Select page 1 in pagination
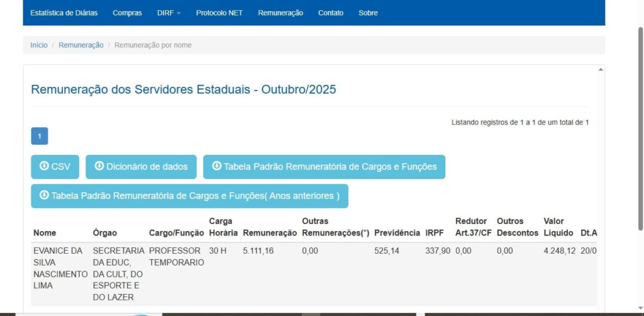This screenshot has width=644, height=316. point(39,136)
